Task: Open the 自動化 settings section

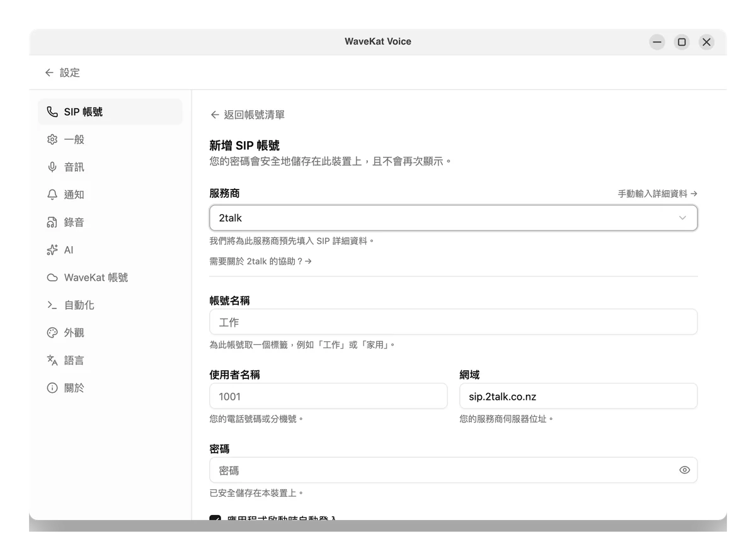Action: (110, 305)
